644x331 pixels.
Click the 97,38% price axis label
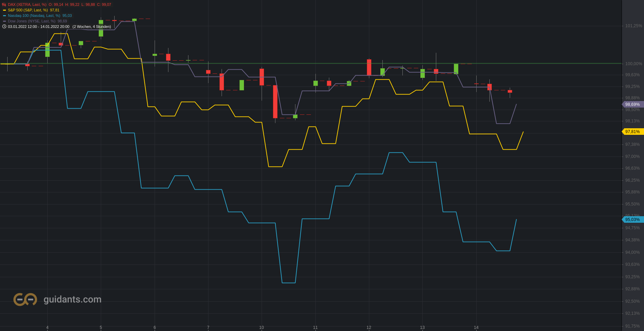tap(633, 144)
